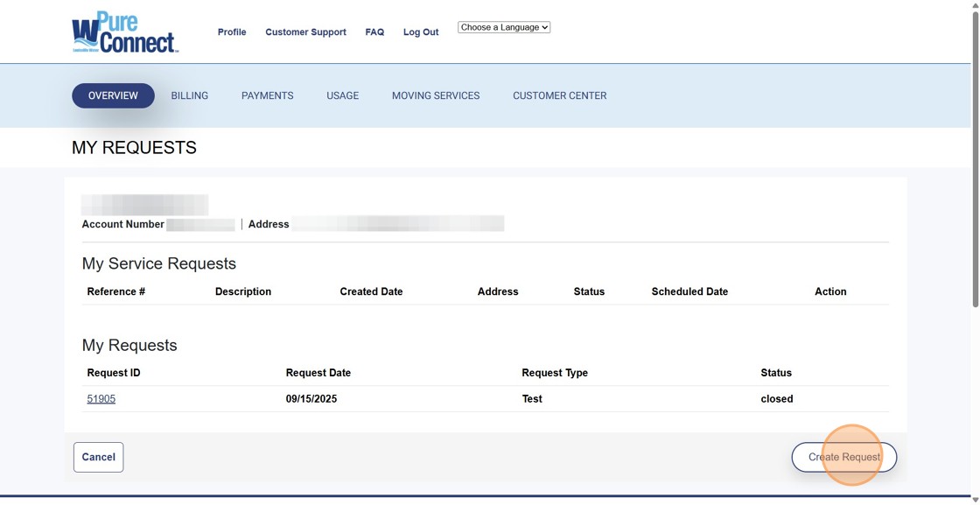
Task: Open request 51905 details
Action: [x=101, y=398]
